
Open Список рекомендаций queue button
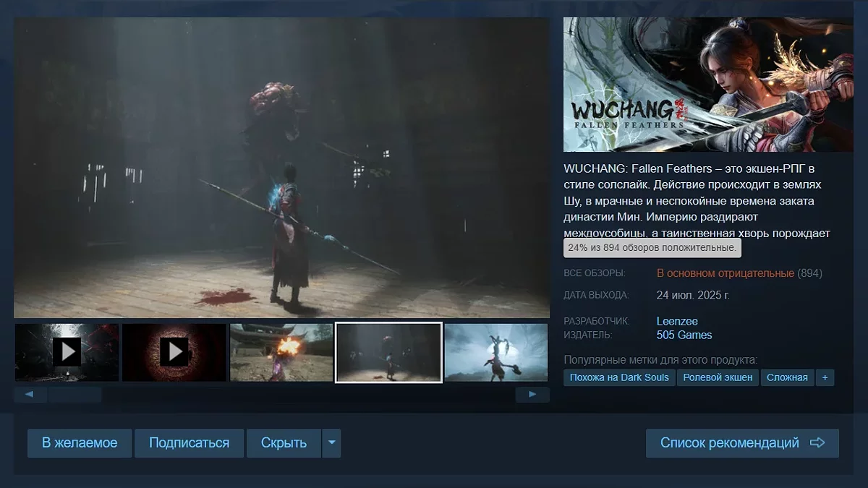[742, 443]
